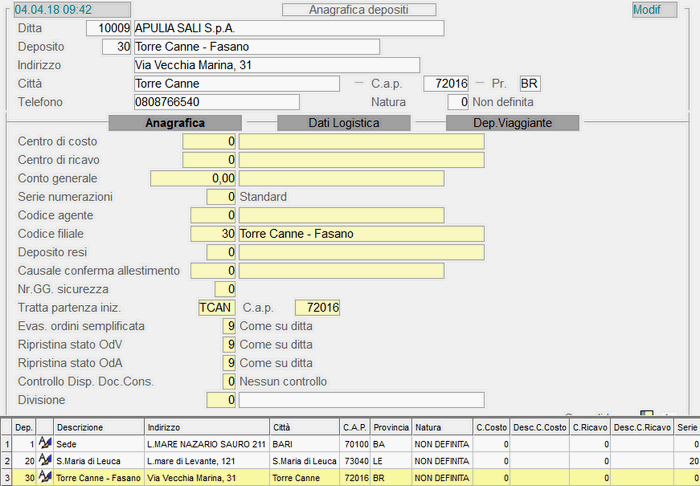
Task: Click the Codice filiale value field
Action: click(210, 234)
